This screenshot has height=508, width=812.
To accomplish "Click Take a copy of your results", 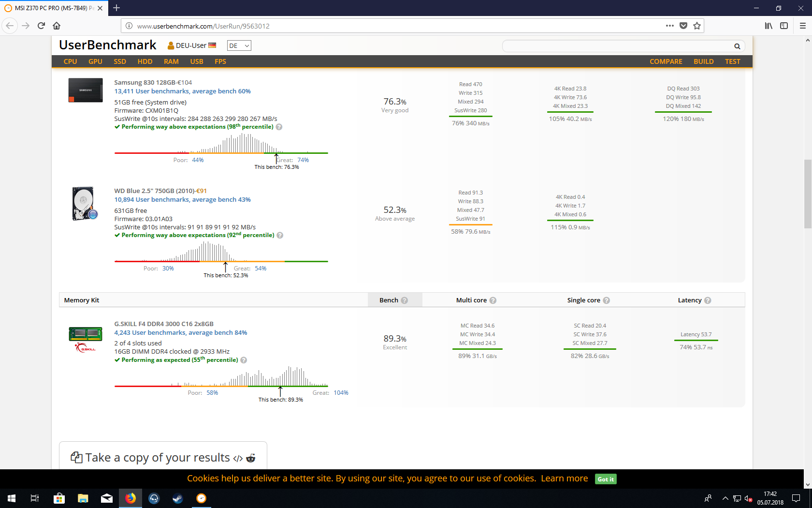I will (x=158, y=458).
